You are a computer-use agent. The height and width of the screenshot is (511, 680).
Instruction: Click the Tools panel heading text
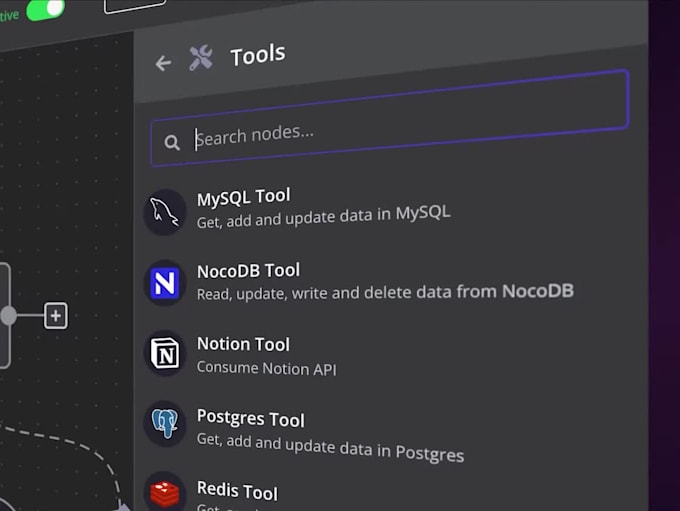tap(258, 55)
